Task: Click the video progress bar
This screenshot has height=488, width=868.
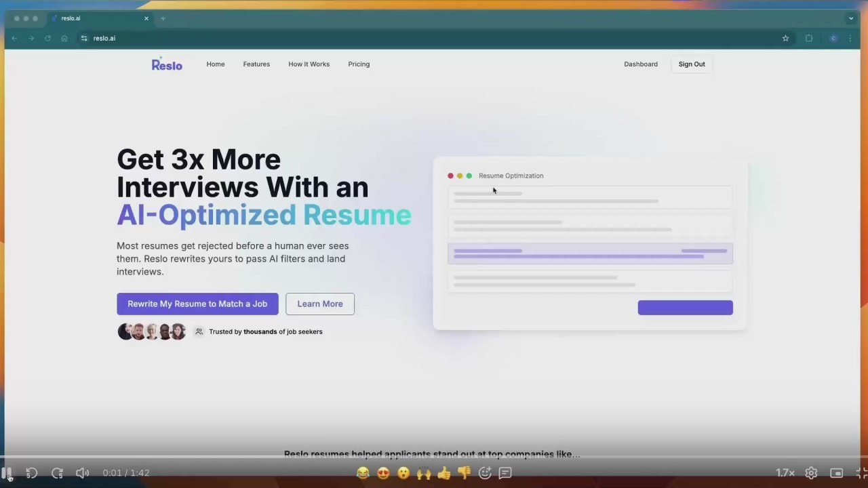Action: (x=434, y=457)
